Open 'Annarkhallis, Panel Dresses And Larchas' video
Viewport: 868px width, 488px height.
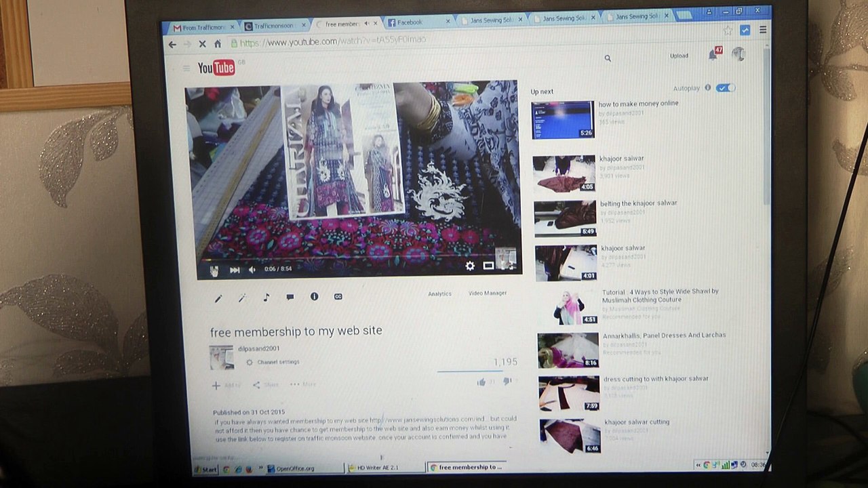tap(664, 335)
